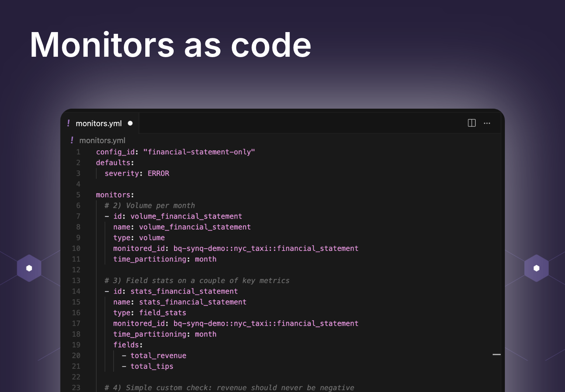565x392 pixels.
Task: Click the type: field_stats line
Action: [150, 312]
